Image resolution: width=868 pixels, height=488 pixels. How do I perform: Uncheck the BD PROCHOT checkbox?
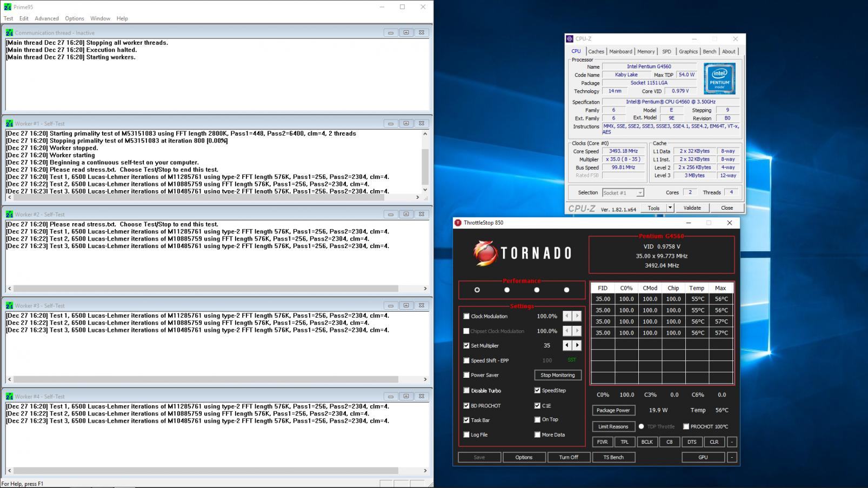[x=466, y=405]
